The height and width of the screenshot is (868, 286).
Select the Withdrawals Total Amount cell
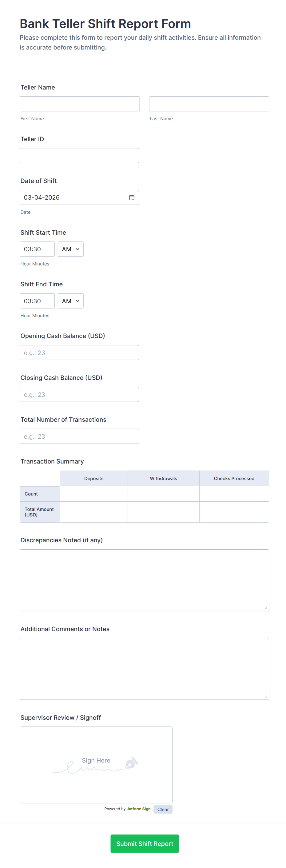[163, 512]
